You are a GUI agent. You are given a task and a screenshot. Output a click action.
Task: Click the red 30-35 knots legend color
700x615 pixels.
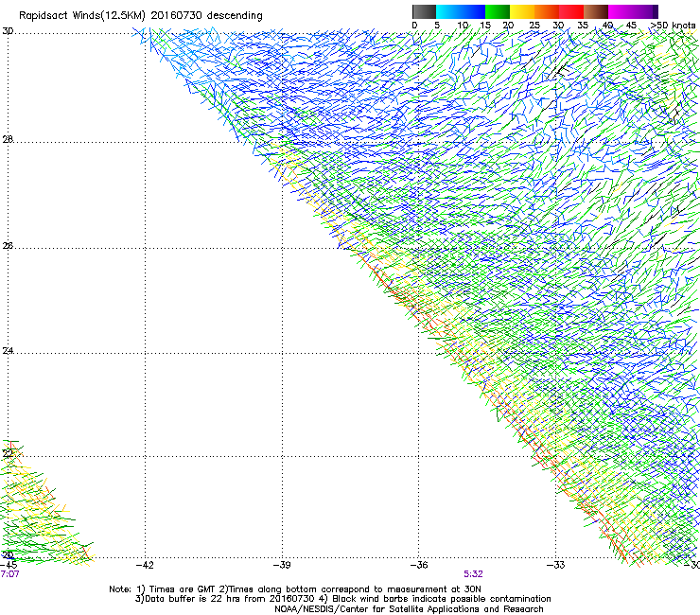coord(571,11)
